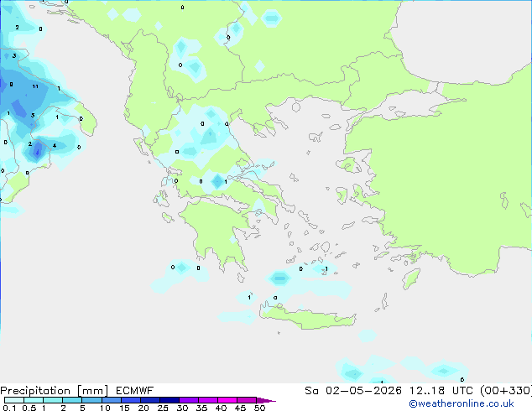This screenshot has height=411, width=532.
Task: Click the '4' precipitation value on map
Action: 55,146
